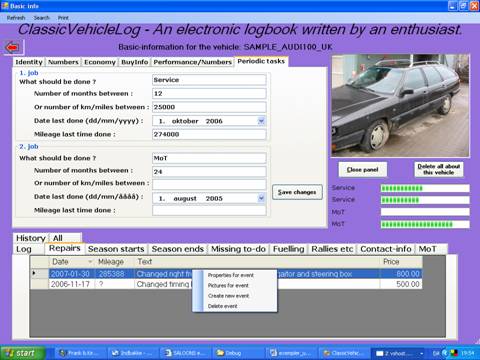Open date dropdown for 1. oktober 2006
This screenshot has width=480, height=360.
pyautogui.click(x=261, y=121)
